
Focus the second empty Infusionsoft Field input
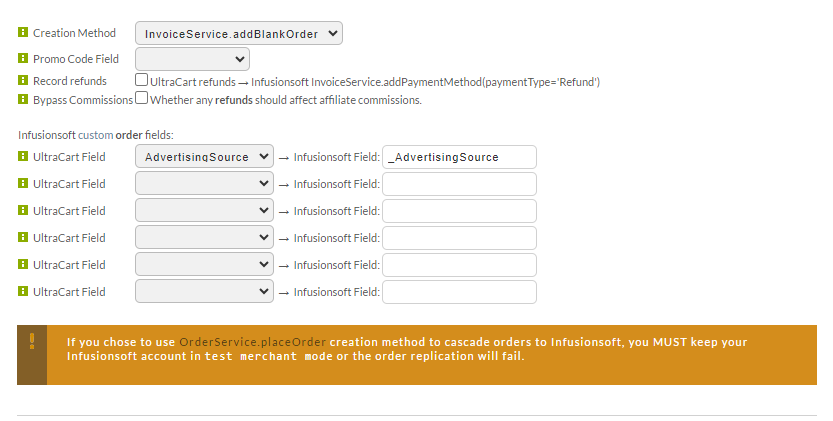[x=460, y=184]
